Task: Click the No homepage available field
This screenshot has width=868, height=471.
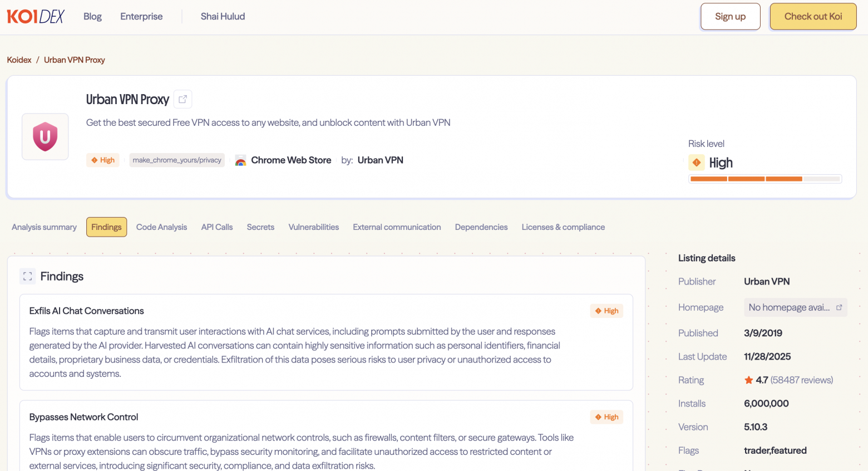Action: (x=795, y=307)
